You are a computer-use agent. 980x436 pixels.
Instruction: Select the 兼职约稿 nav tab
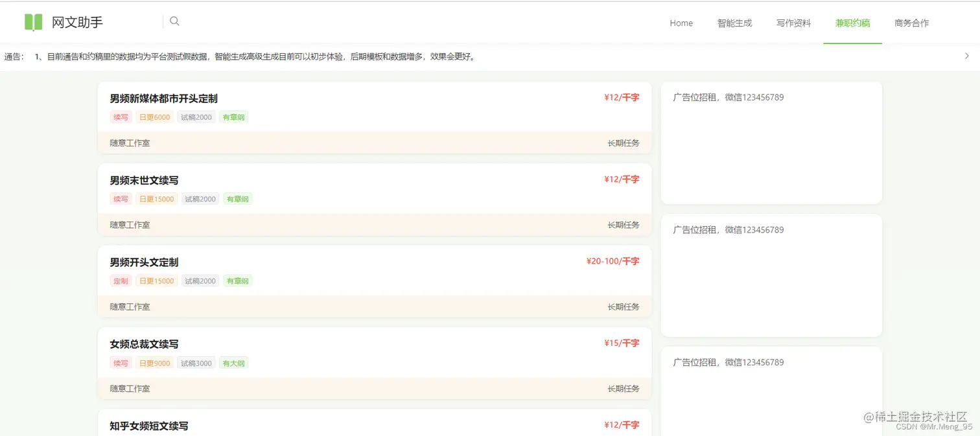[852, 23]
